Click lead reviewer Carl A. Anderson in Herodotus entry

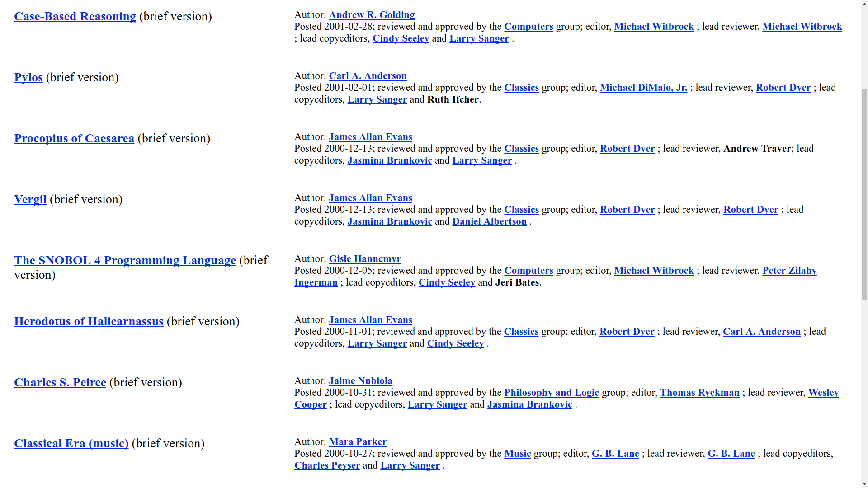point(761,332)
